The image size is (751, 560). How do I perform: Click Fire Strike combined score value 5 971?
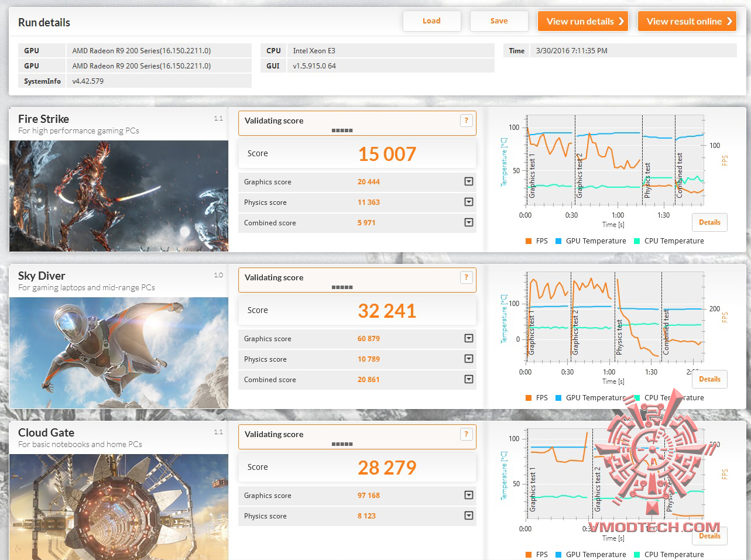366,223
